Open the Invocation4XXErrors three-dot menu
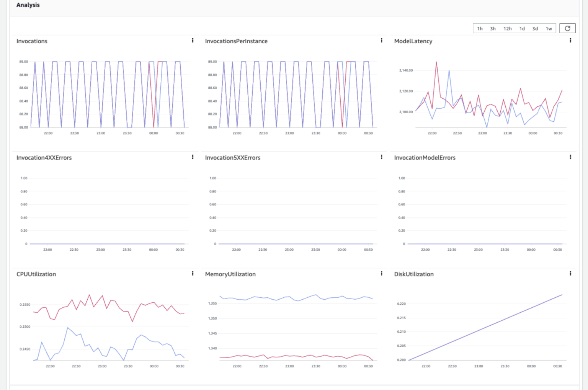 point(193,157)
